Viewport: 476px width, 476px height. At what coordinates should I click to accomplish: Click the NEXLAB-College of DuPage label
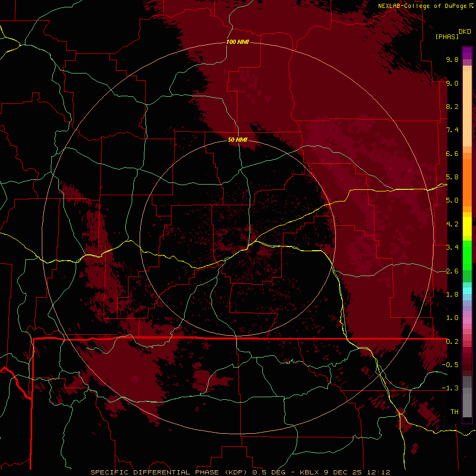423,6
